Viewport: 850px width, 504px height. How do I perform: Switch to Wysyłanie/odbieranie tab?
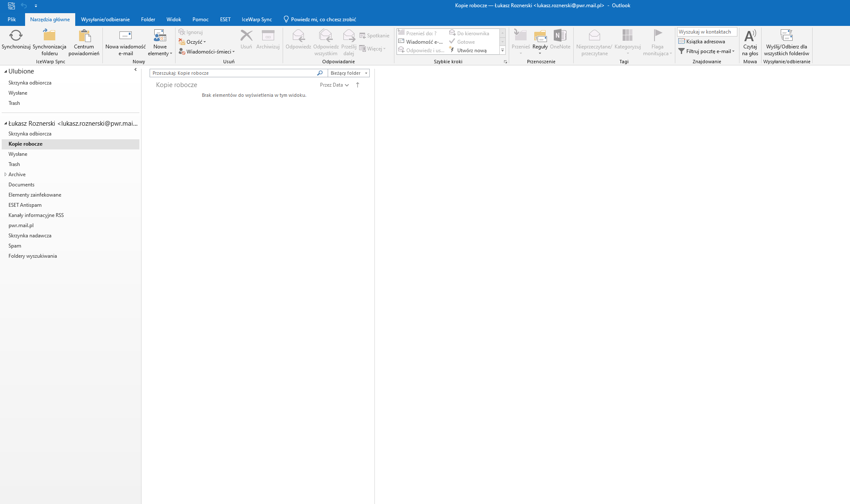(x=105, y=20)
